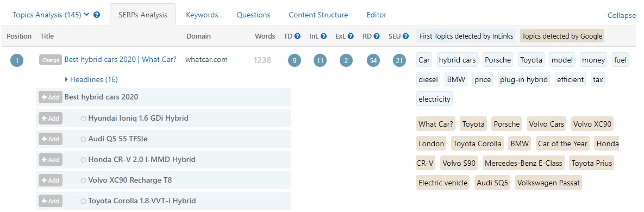Viewport: 644px width, 212px height.
Task: Click the Collapse link
Action: (x=621, y=15)
